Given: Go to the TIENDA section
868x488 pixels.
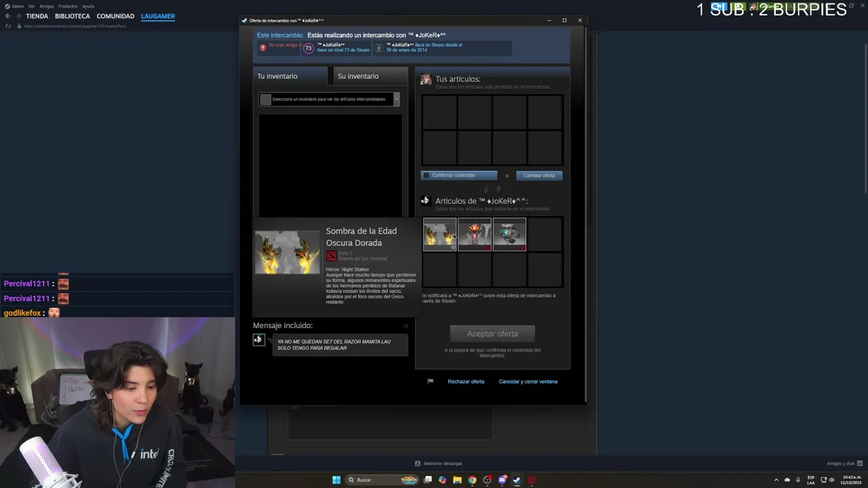Looking at the screenshot, I should pyautogui.click(x=37, y=16).
